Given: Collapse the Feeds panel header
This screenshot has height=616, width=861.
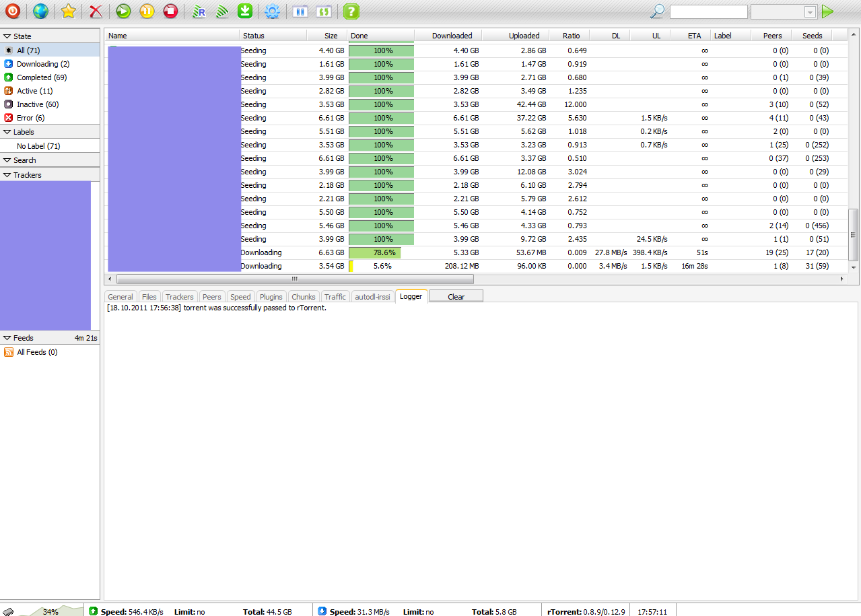Looking at the screenshot, I should coord(50,338).
